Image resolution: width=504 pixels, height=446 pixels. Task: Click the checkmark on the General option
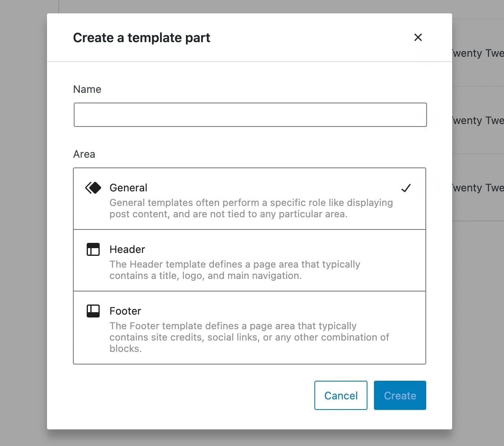tap(406, 188)
